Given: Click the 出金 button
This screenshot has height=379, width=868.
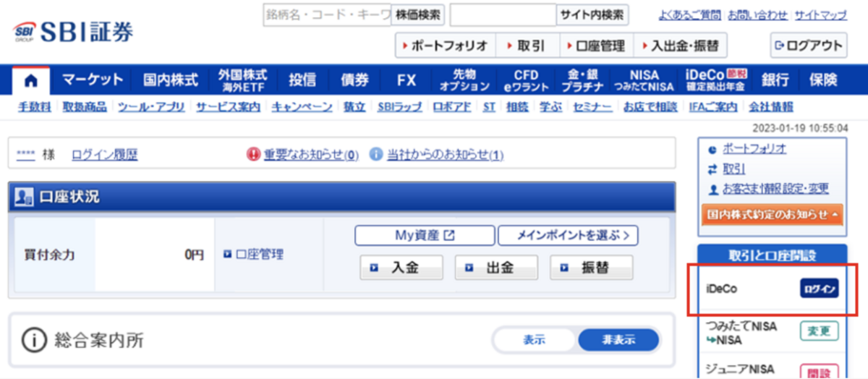Looking at the screenshot, I should tap(496, 268).
